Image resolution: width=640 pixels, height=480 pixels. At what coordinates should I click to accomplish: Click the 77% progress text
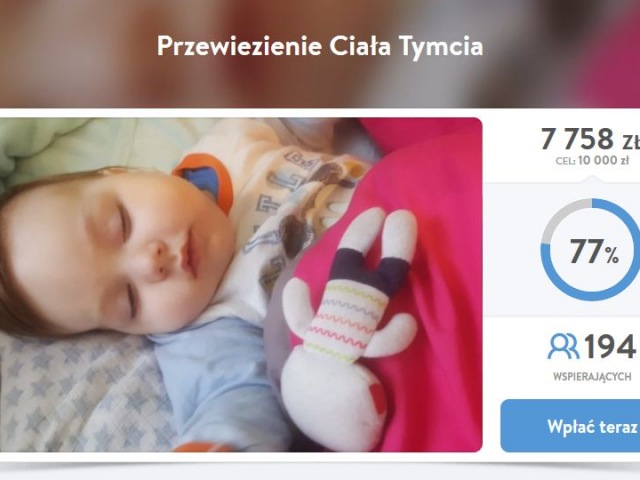point(594,251)
